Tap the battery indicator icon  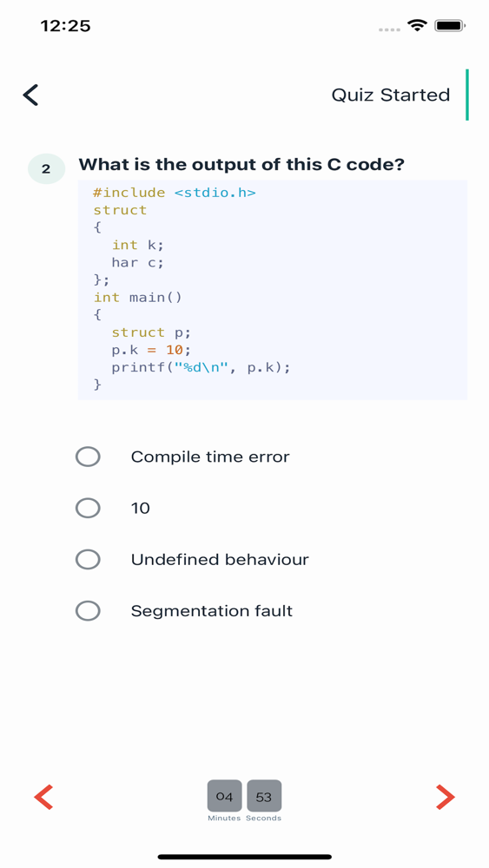pyautogui.click(x=450, y=25)
